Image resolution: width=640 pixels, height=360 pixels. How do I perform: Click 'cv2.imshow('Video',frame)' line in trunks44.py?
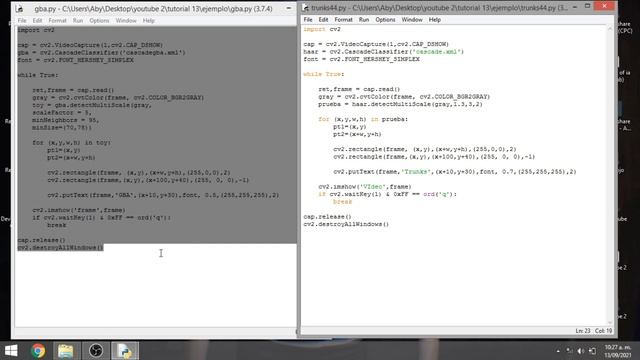pos(364,187)
